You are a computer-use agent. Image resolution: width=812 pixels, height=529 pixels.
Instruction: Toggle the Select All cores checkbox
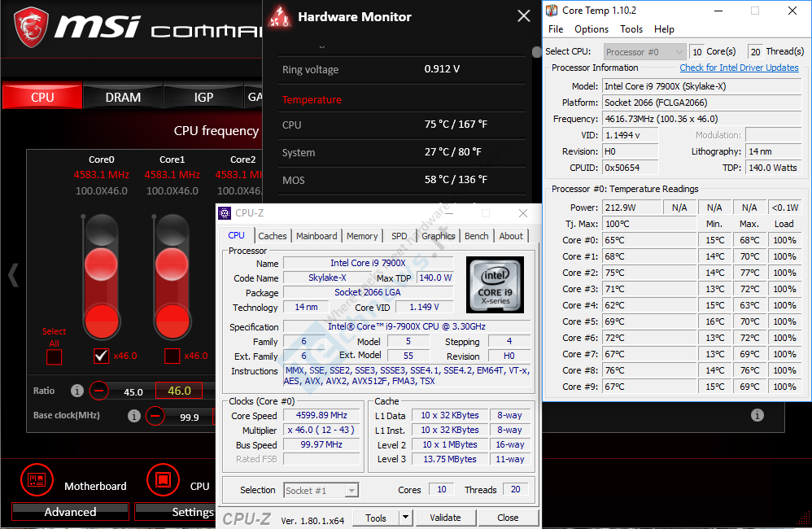tap(54, 357)
